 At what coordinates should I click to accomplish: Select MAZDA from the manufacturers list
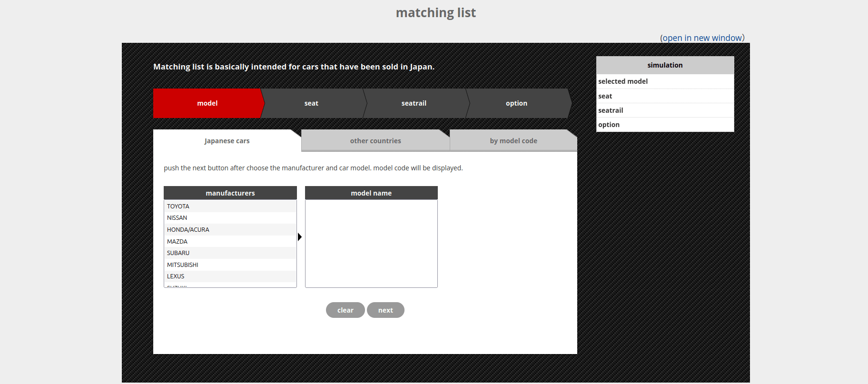177,241
